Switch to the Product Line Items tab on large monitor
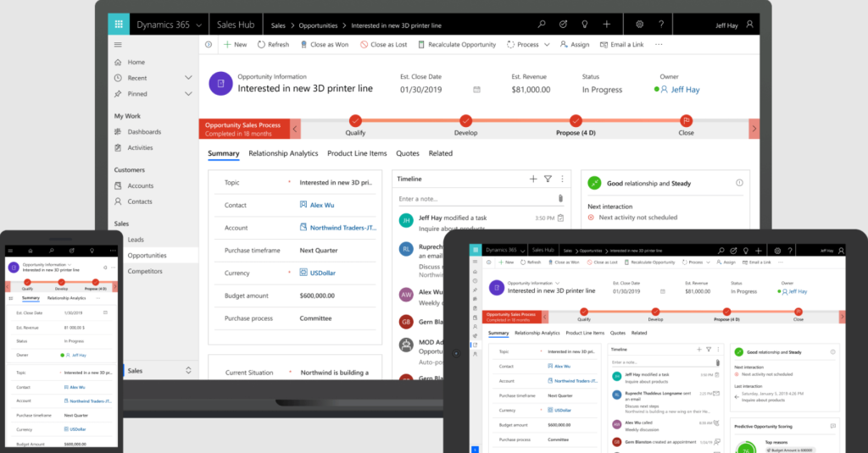 [x=357, y=153]
